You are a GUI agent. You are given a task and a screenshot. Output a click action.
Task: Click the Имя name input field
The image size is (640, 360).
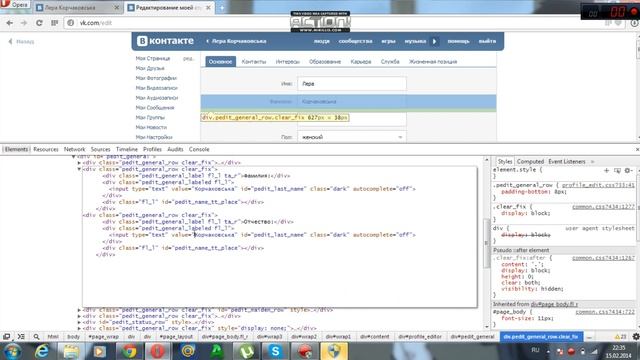[352, 84]
